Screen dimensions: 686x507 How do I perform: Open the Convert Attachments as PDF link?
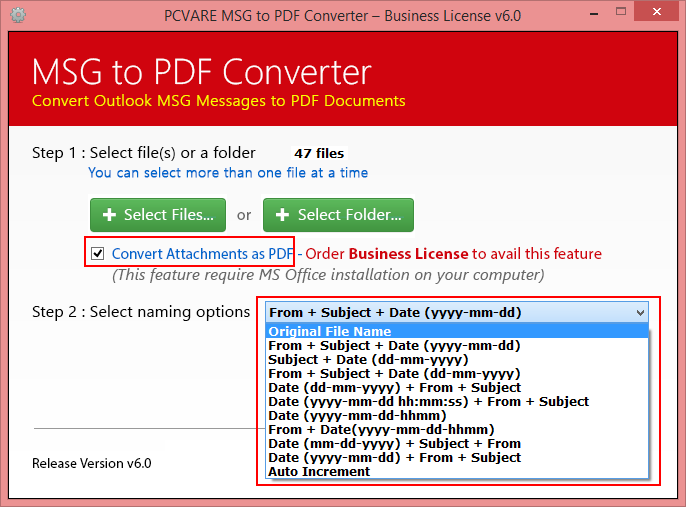[202, 253]
